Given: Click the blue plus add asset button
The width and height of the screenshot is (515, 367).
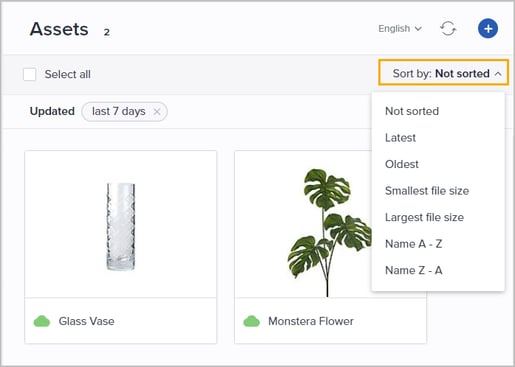Looking at the screenshot, I should click(488, 28).
